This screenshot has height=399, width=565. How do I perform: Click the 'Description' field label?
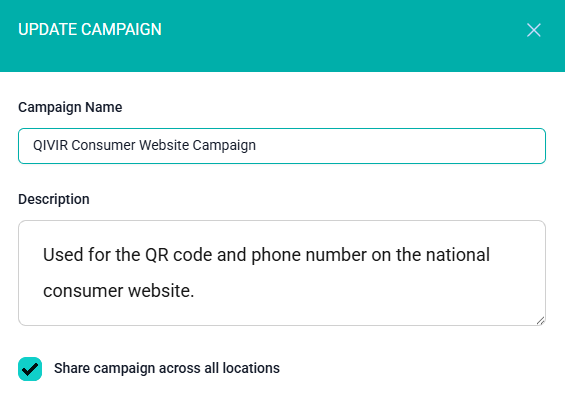coord(54,199)
